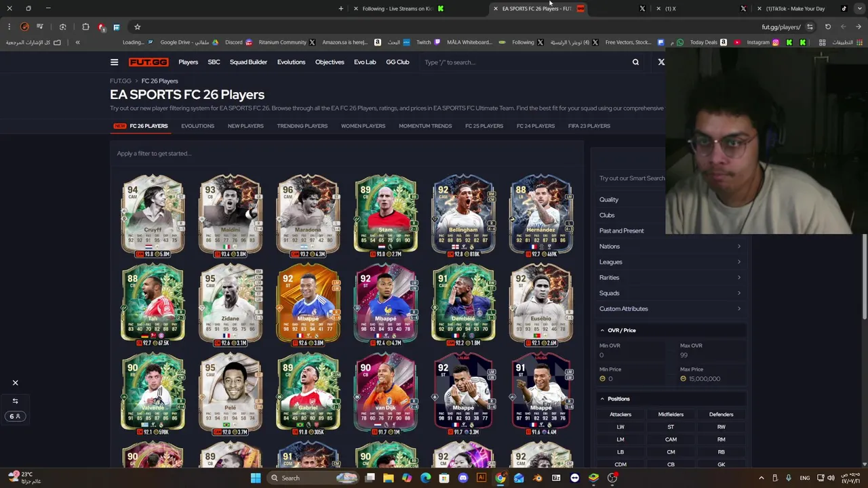
Task: Open TeamViewer icon in the taskbar
Action: coord(574,478)
